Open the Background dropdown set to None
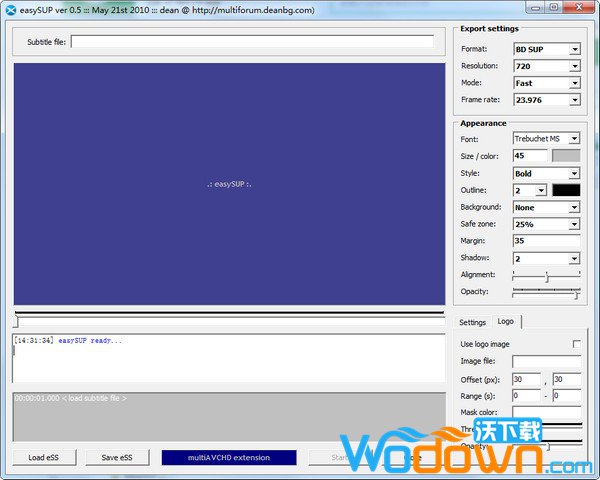Image resolution: width=600 pixels, height=480 pixels. [546, 207]
